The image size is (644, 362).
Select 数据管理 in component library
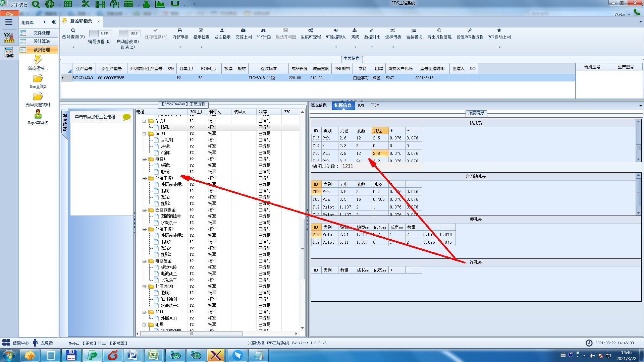[x=42, y=50]
